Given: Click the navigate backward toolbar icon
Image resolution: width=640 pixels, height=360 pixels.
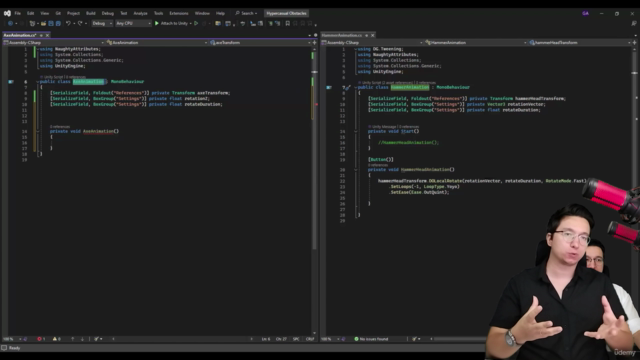Looking at the screenshot, I should (10, 24).
